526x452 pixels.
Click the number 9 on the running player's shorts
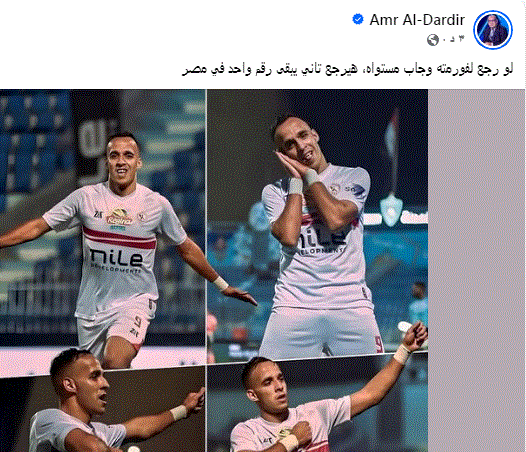click(x=138, y=322)
